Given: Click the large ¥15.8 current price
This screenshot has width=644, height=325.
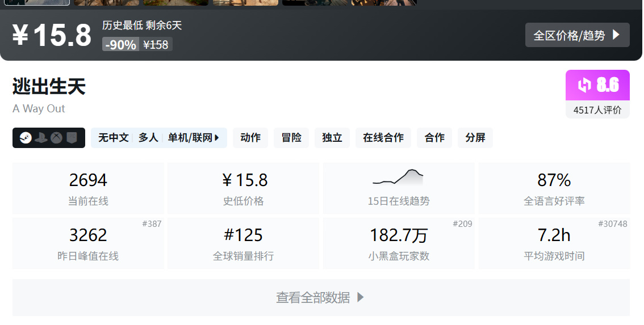Looking at the screenshot, I should [x=52, y=35].
